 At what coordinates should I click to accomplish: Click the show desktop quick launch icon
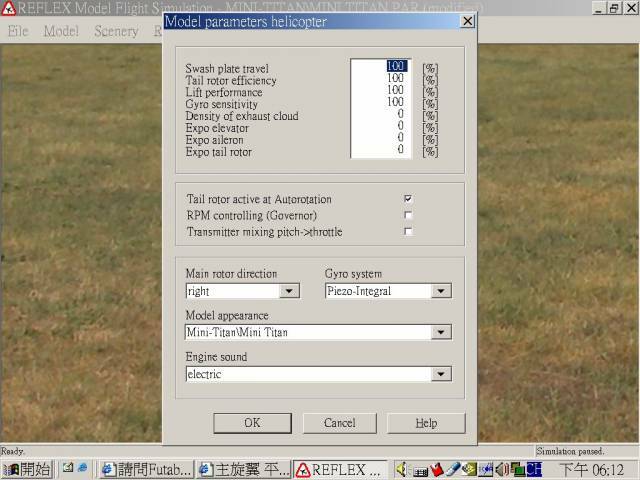point(67,468)
